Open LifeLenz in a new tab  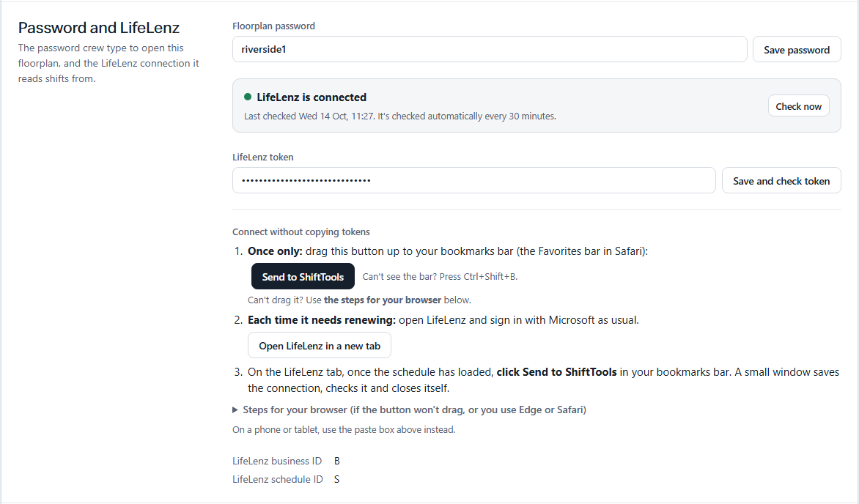point(320,346)
